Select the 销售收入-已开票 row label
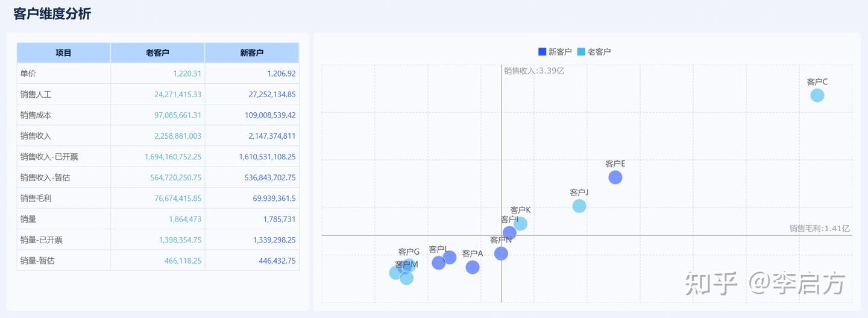Viewport: 868px width, 318px height. (49, 157)
